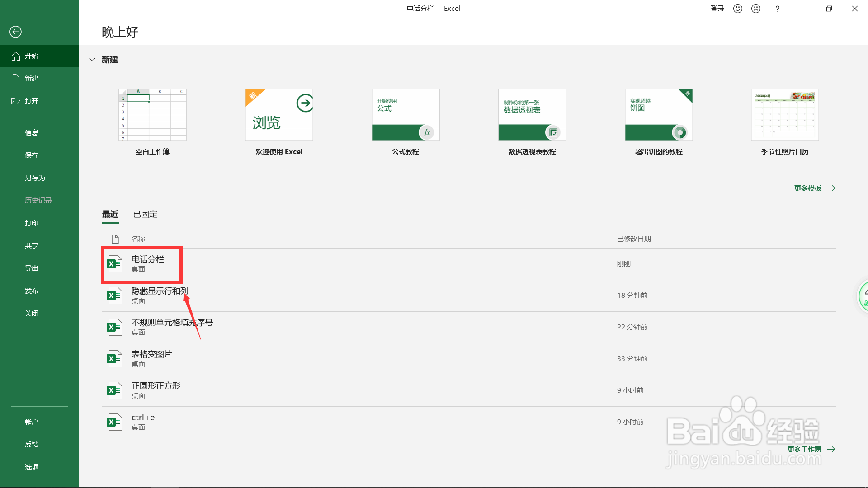Click the 刚刚 modified date
The height and width of the screenshot is (488, 868).
pyautogui.click(x=623, y=264)
